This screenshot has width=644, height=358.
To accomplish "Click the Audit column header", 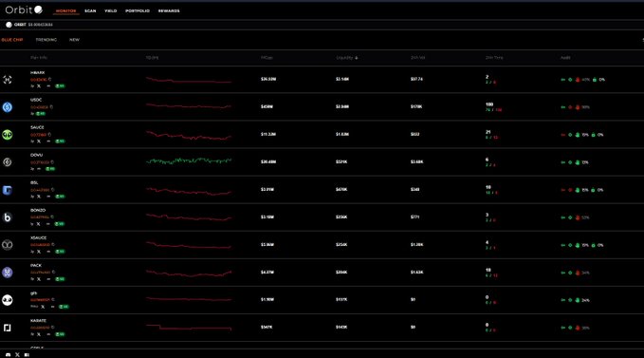I will tap(565, 58).
